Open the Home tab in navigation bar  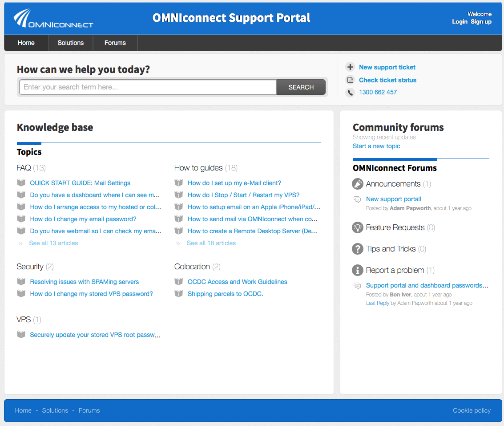pos(26,43)
